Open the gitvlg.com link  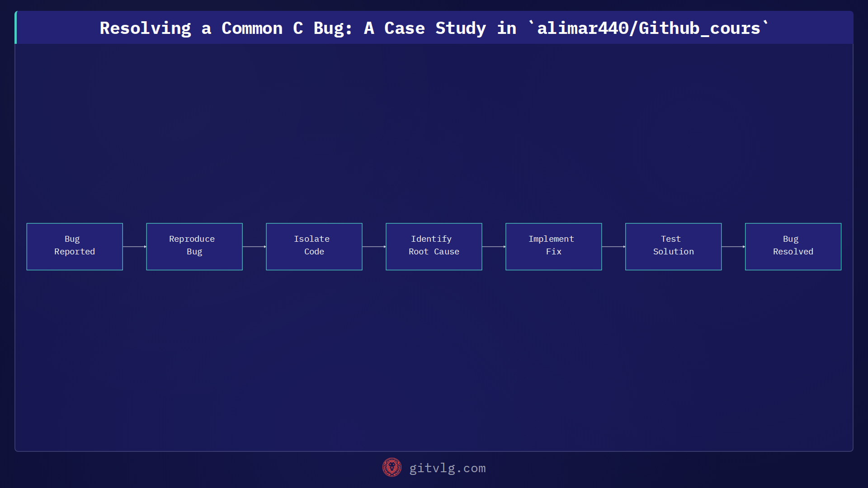(x=447, y=468)
